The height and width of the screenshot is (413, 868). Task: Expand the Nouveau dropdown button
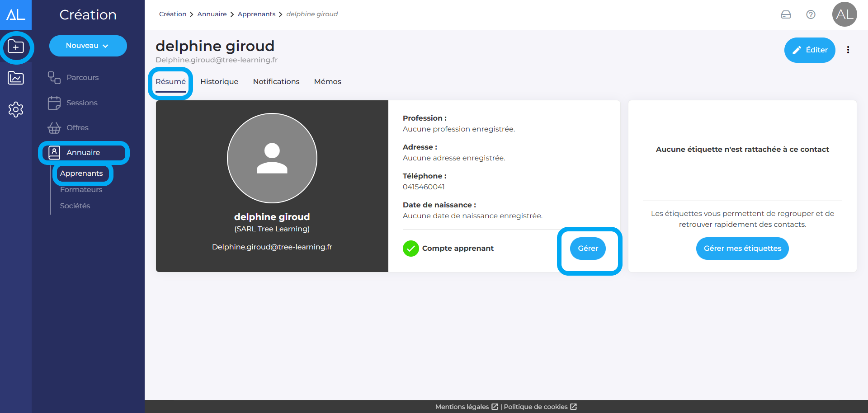(x=88, y=46)
